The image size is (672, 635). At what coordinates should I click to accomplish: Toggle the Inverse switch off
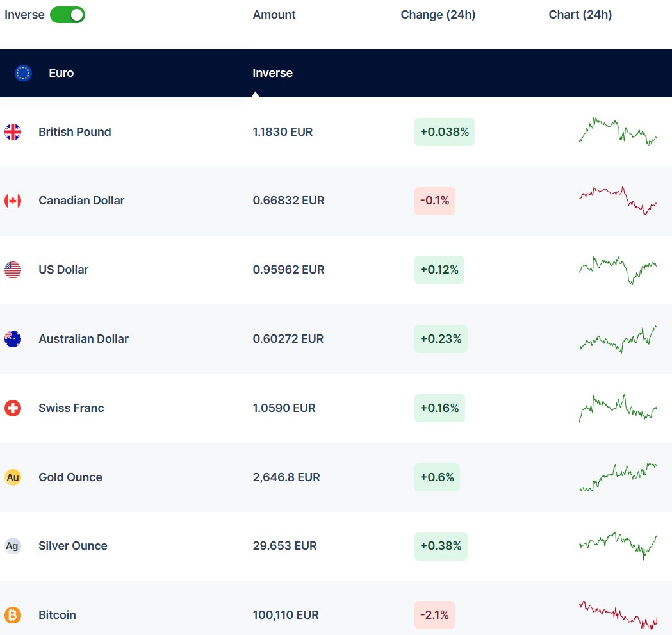click(x=67, y=15)
